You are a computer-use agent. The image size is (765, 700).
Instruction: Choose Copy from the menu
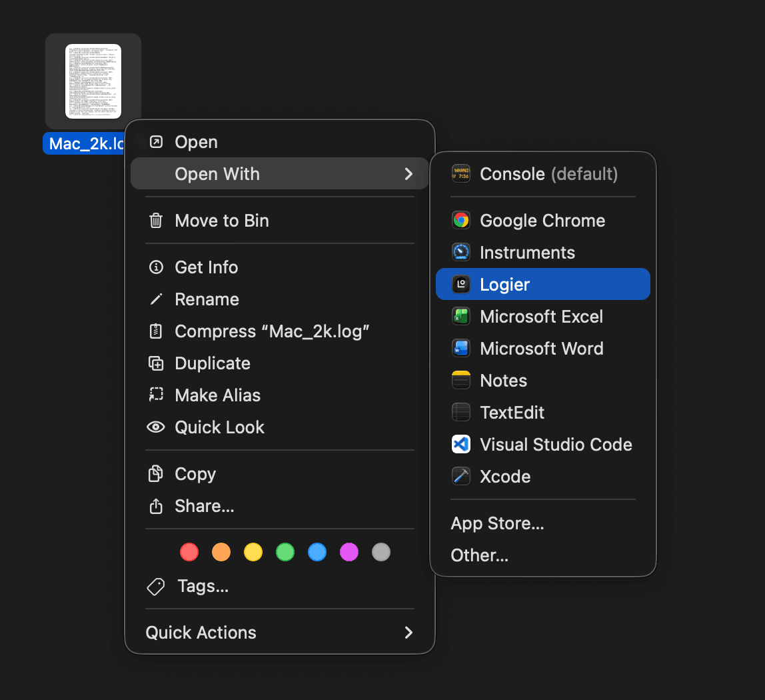click(280, 473)
